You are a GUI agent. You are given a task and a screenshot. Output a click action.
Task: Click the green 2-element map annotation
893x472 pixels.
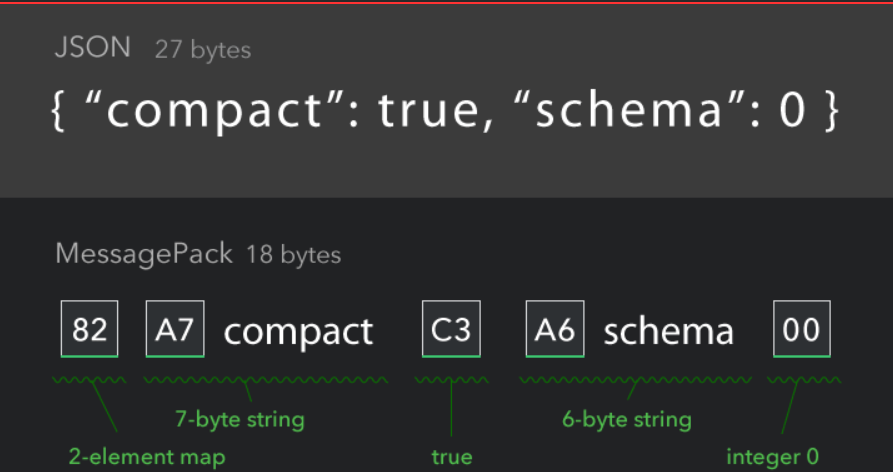(147, 458)
